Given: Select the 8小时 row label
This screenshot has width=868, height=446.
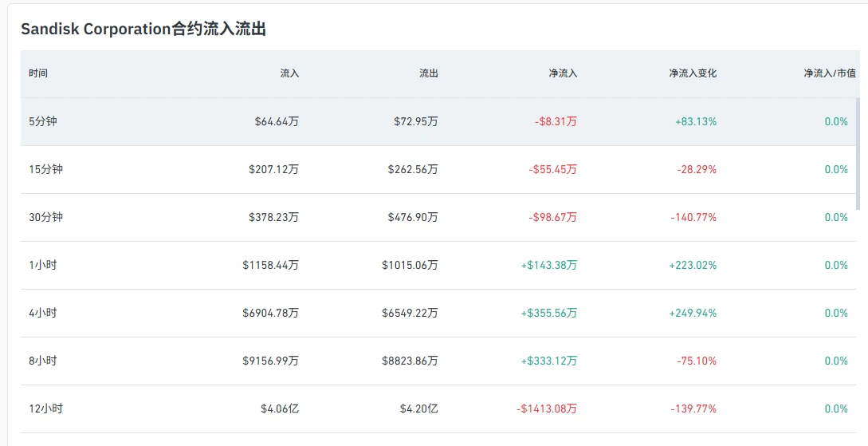Looking at the screenshot, I should click(x=42, y=361).
